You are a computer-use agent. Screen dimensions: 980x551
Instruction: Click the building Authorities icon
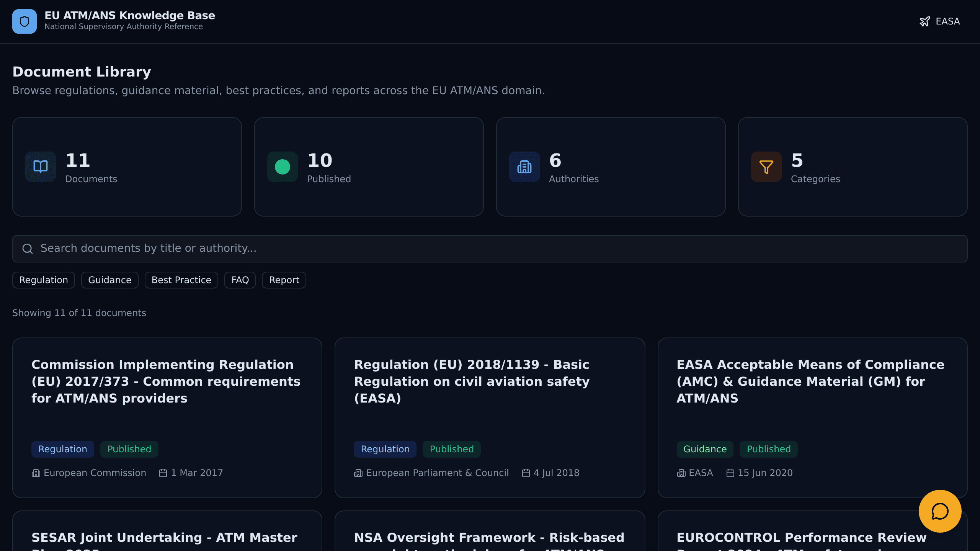pyautogui.click(x=524, y=167)
